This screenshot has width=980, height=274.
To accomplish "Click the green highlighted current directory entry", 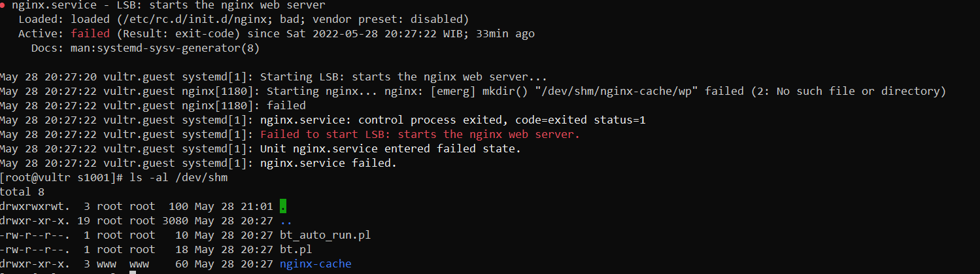I will tap(283, 206).
